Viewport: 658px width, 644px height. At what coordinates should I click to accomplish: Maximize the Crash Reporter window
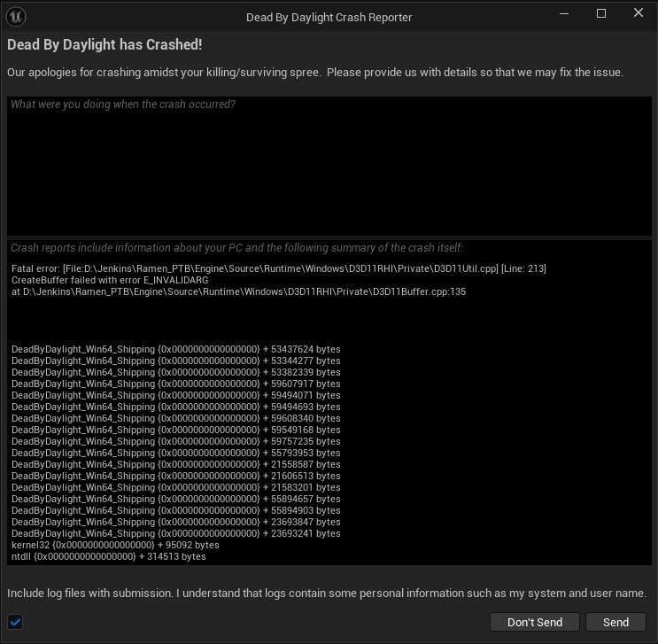coord(601,14)
